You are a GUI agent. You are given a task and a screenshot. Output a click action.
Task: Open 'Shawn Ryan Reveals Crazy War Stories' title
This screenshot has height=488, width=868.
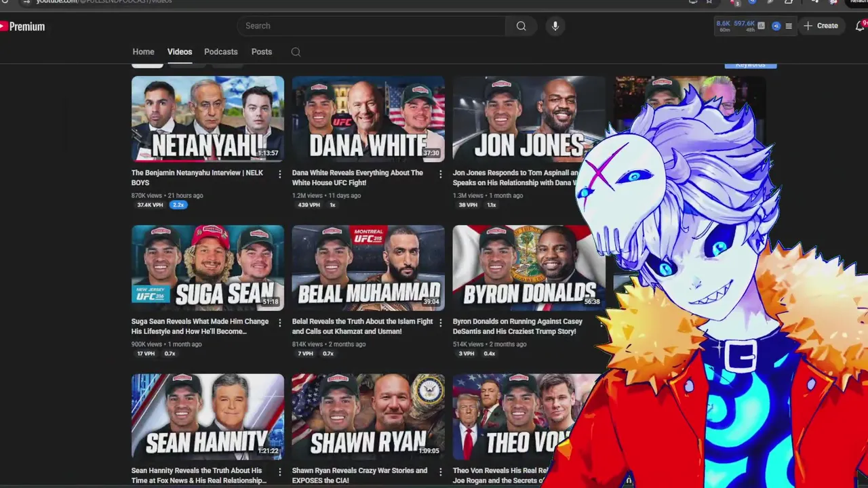click(359, 475)
